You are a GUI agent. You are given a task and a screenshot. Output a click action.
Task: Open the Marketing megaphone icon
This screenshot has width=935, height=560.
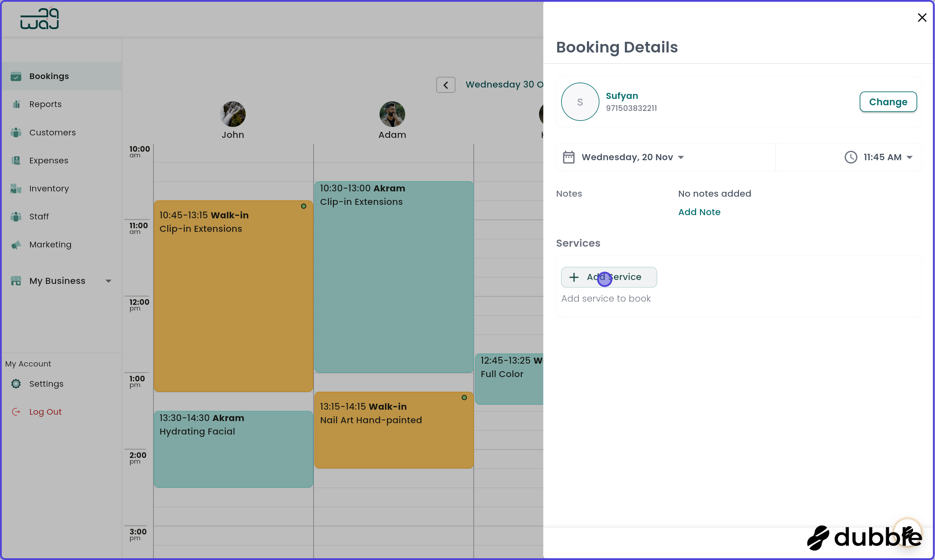click(x=16, y=245)
